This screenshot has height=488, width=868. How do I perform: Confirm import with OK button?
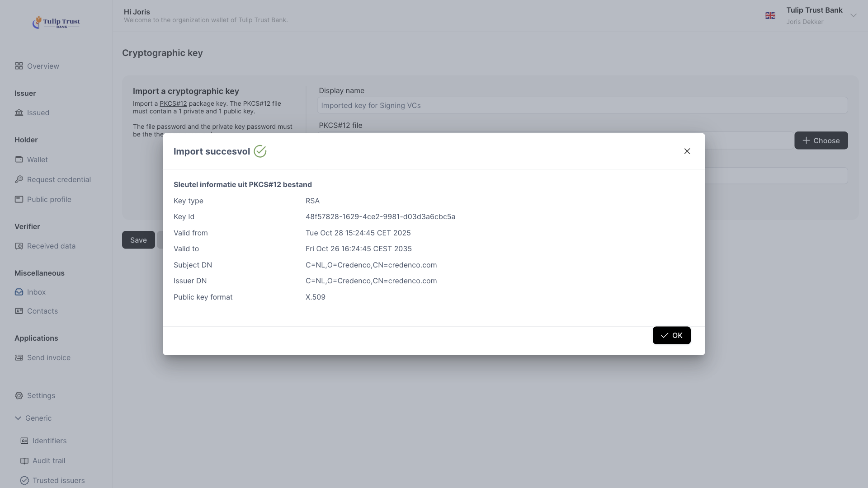tap(671, 335)
